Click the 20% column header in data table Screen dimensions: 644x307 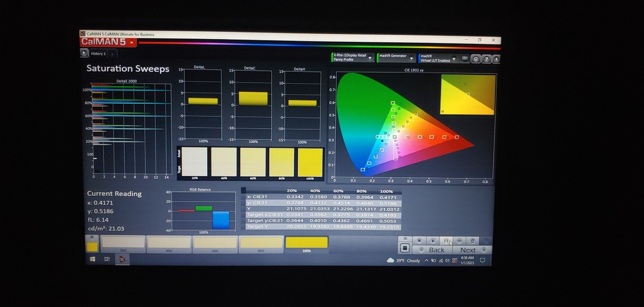(292, 191)
